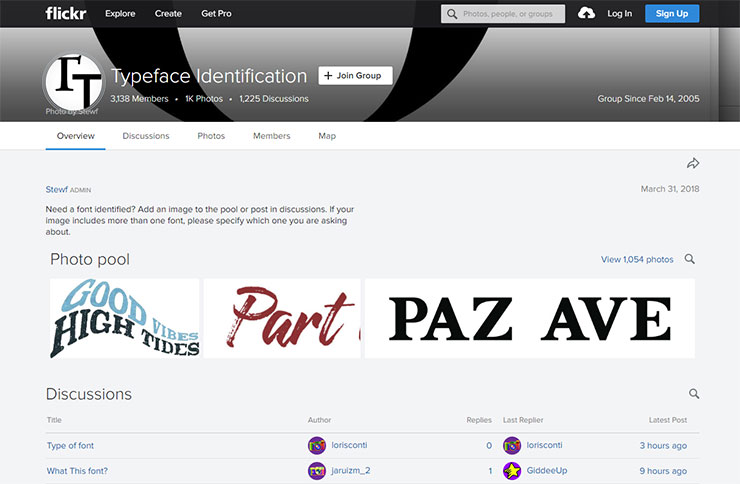Click the share arrow icon
The image size is (740, 484).
(x=693, y=163)
